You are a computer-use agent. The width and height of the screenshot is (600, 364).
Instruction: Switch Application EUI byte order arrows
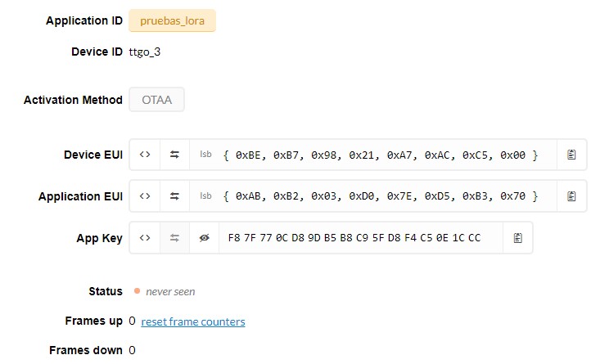(174, 196)
